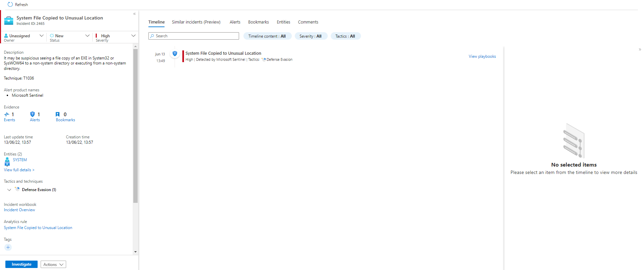644x270 pixels.
Task: Click the incident briefcase icon
Action: click(x=9, y=21)
